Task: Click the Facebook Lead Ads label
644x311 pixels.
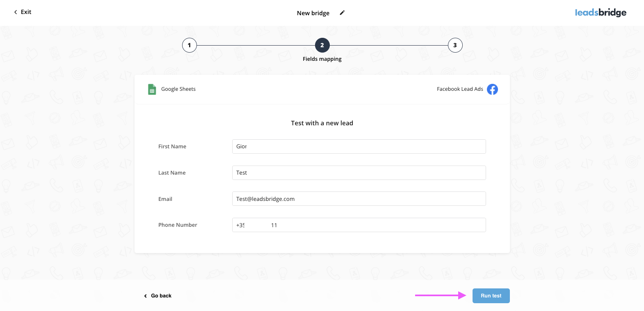Action: point(460,89)
